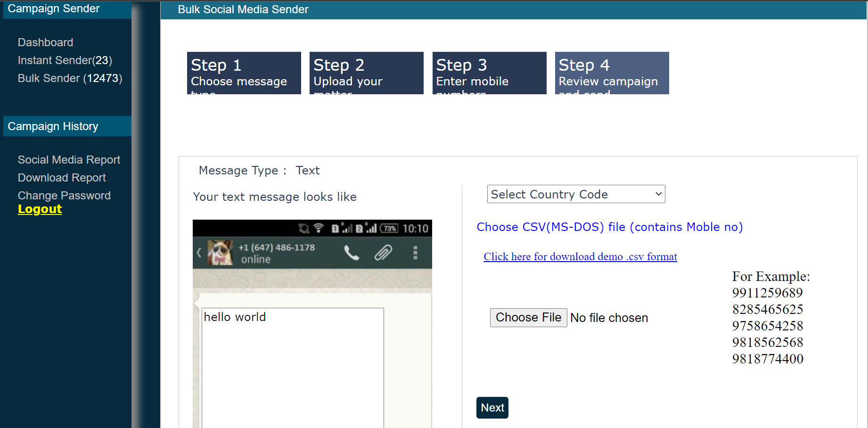Image resolution: width=868 pixels, height=428 pixels.
Task: Select the Step 1 Choose message tile
Action: pos(244,73)
